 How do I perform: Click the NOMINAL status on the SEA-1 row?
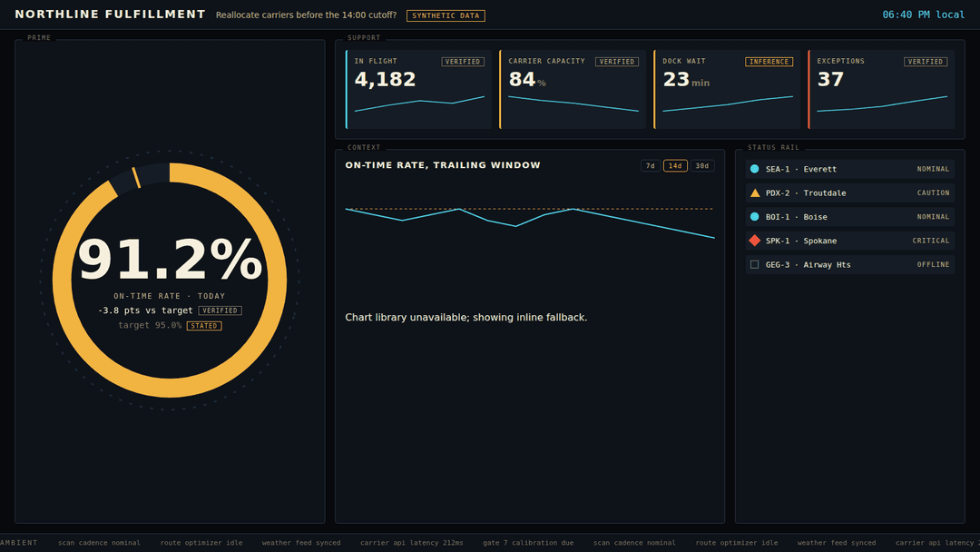(x=933, y=169)
